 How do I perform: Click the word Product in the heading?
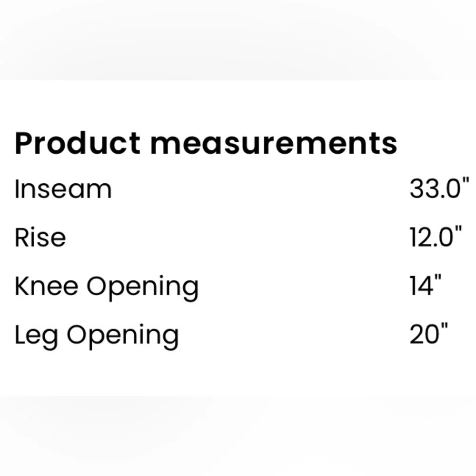click(x=78, y=143)
